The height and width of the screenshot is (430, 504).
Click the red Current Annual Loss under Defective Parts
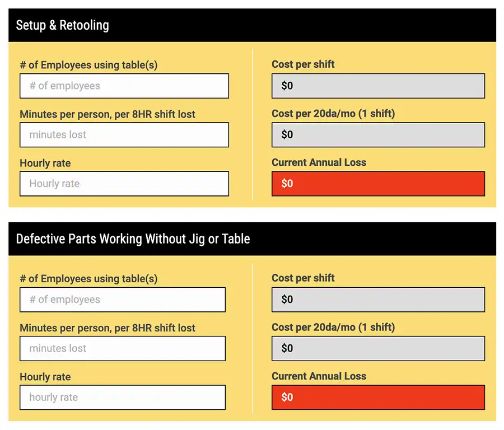378,398
